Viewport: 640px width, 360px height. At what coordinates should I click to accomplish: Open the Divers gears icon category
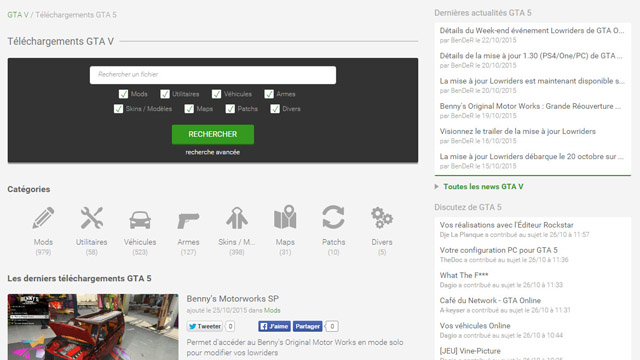point(382,218)
